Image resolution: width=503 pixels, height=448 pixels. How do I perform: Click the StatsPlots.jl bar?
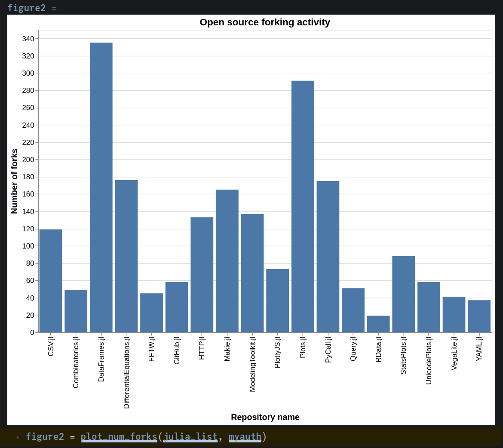point(404,294)
